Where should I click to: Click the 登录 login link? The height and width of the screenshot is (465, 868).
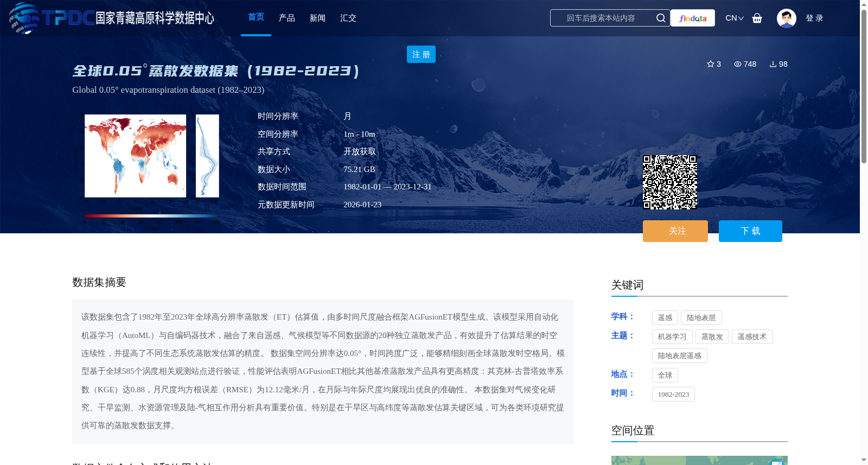click(x=814, y=18)
